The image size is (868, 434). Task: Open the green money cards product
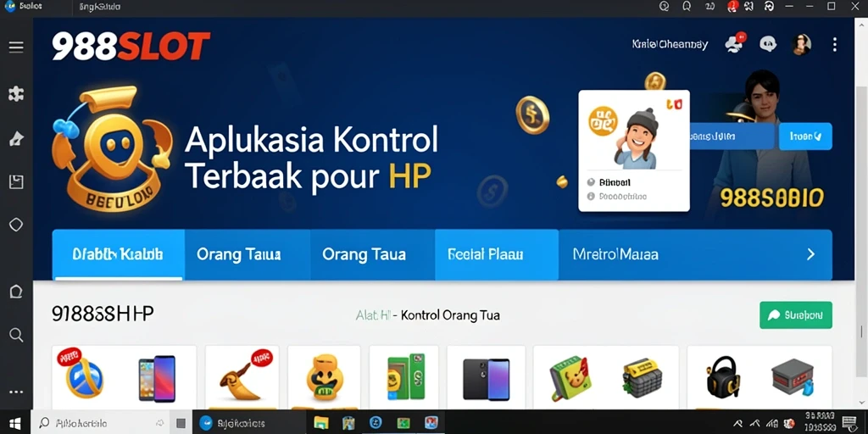click(404, 377)
